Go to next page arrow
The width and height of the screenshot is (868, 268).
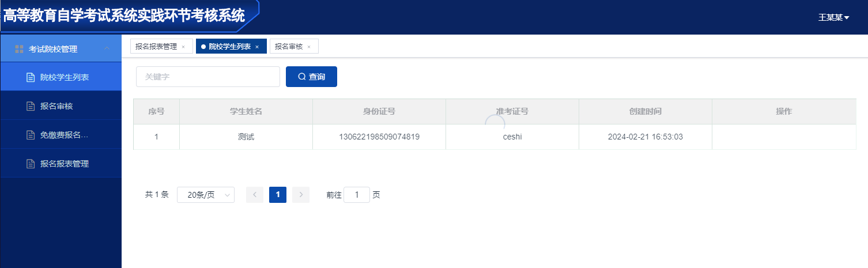[x=301, y=195]
